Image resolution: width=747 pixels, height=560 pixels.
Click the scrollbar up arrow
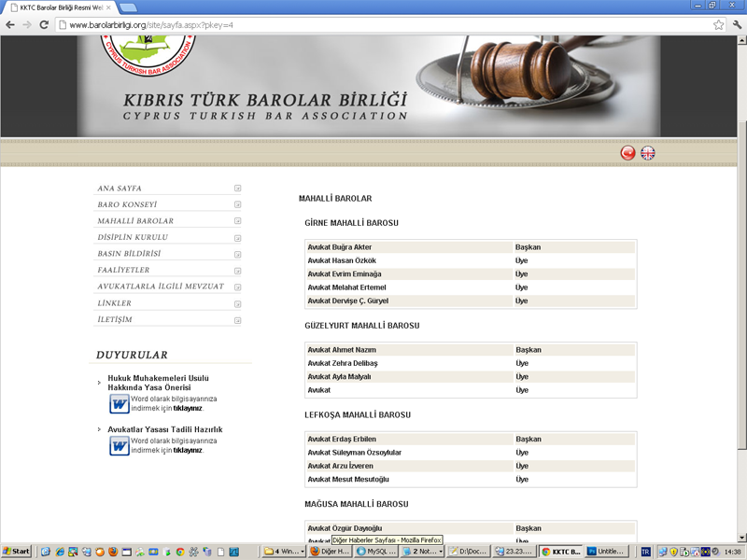click(741, 40)
